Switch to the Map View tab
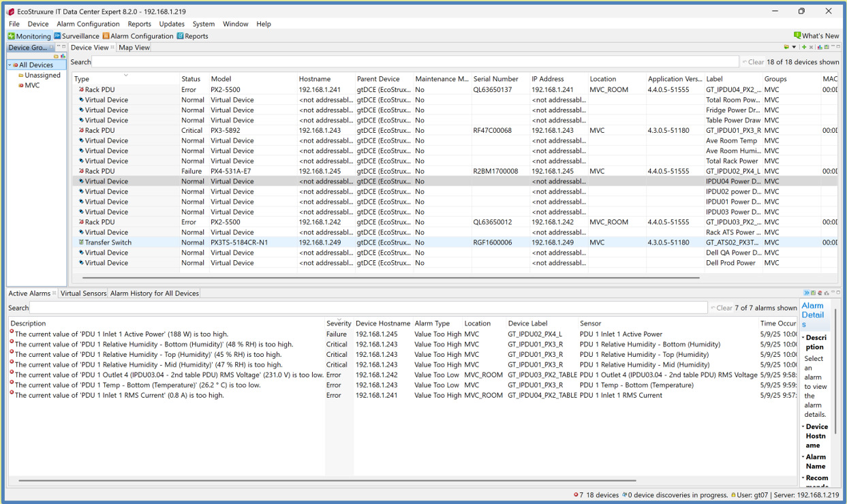The width and height of the screenshot is (847, 504). [134, 48]
